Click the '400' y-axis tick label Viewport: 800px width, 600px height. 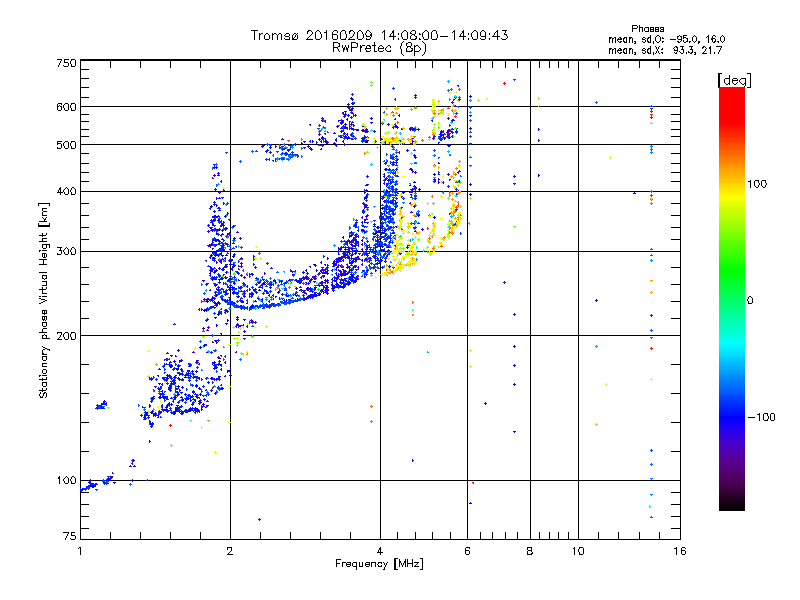tap(66, 191)
